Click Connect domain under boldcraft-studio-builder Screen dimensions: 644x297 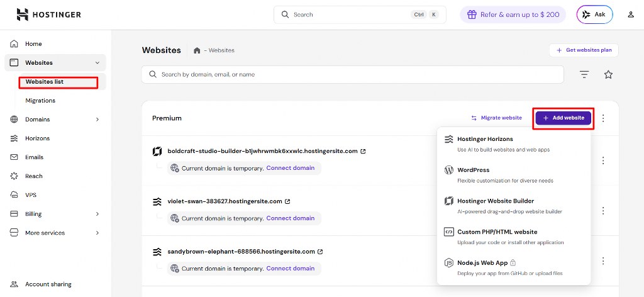(291, 167)
